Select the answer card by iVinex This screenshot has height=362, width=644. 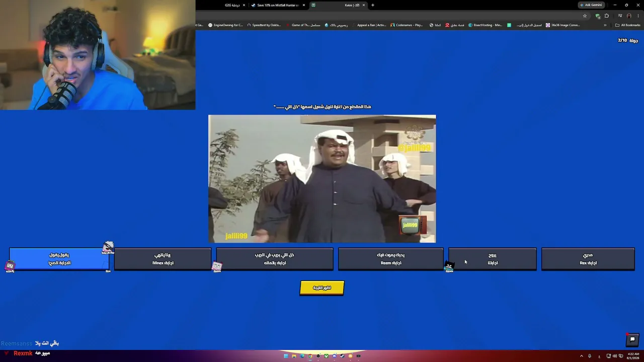(x=163, y=259)
